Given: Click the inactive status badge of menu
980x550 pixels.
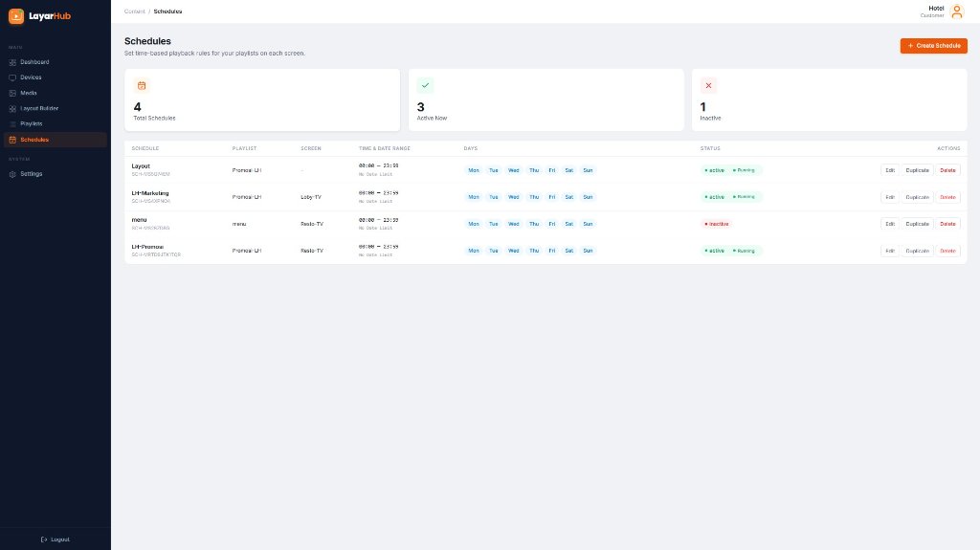Looking at the screenshot, I should point(716,224).
